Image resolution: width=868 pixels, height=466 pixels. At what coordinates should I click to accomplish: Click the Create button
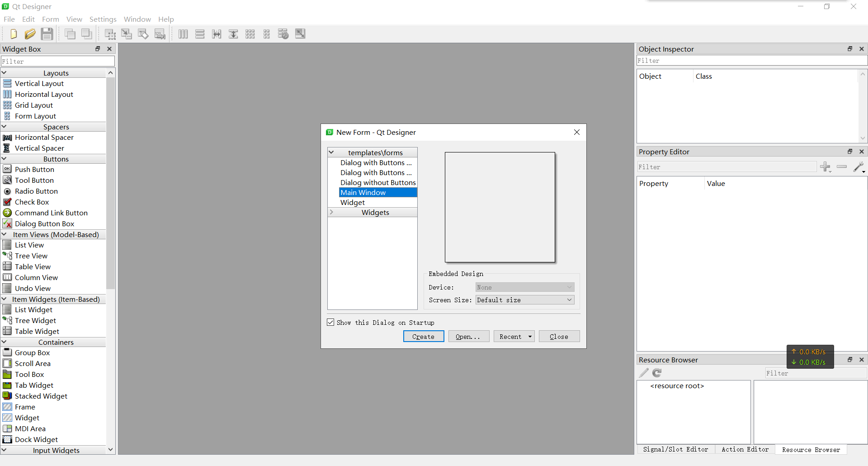pyautogui.click(x=424, y=337)
